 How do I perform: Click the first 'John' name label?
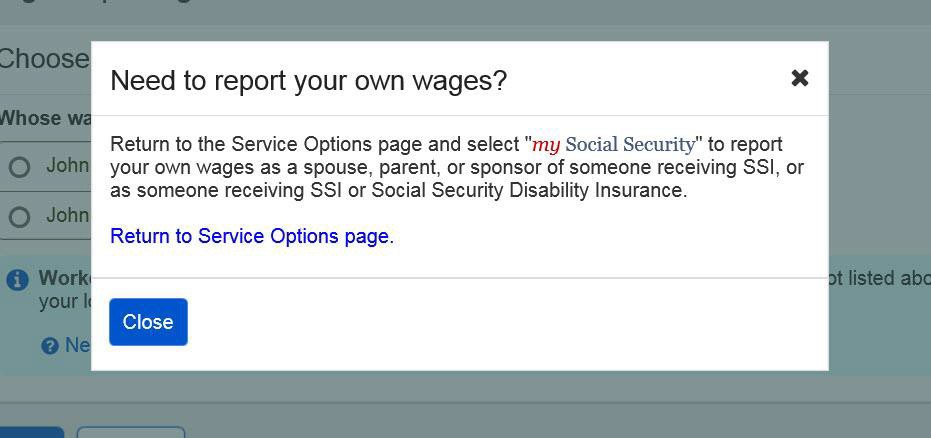click(67, 165)
